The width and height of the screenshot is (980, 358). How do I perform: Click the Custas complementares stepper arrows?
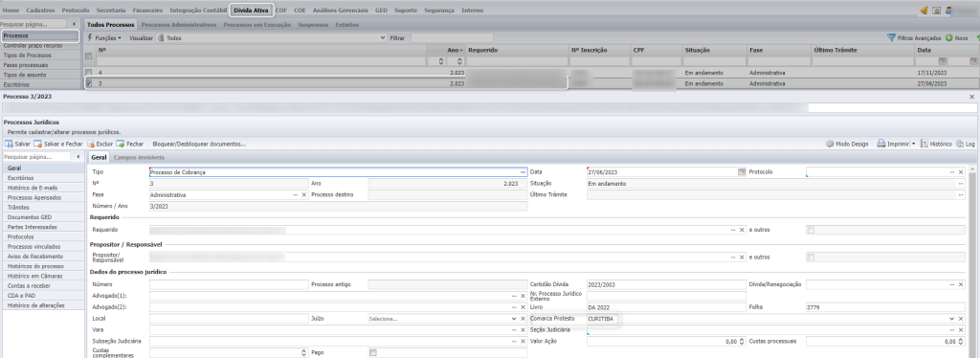(303, 353)
